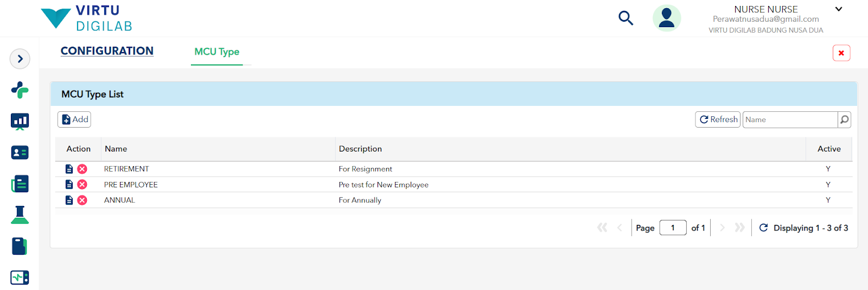The width and height of the screenshot is (868, 290).
Task: Open the medical cross sidebar icon
Action: tap(20, 90)
